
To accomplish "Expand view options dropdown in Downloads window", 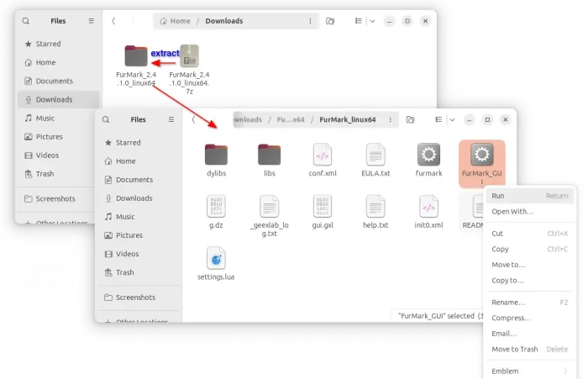I will click(372, 21).
